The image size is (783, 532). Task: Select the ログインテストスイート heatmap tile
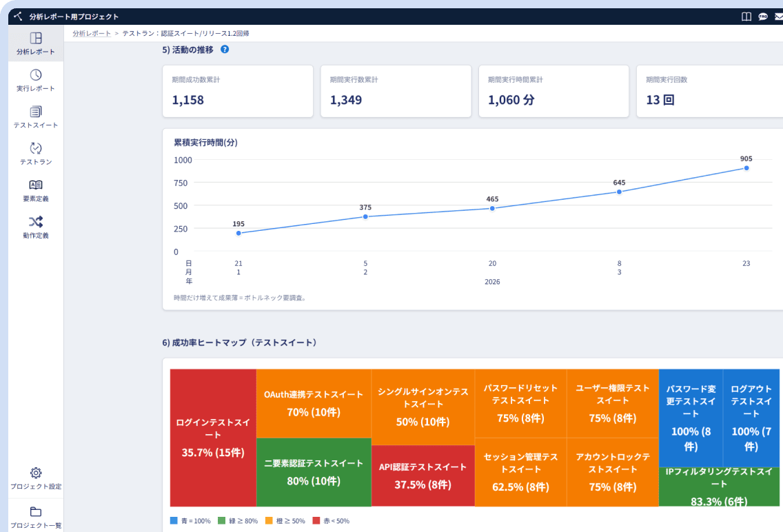coord(213,438)
